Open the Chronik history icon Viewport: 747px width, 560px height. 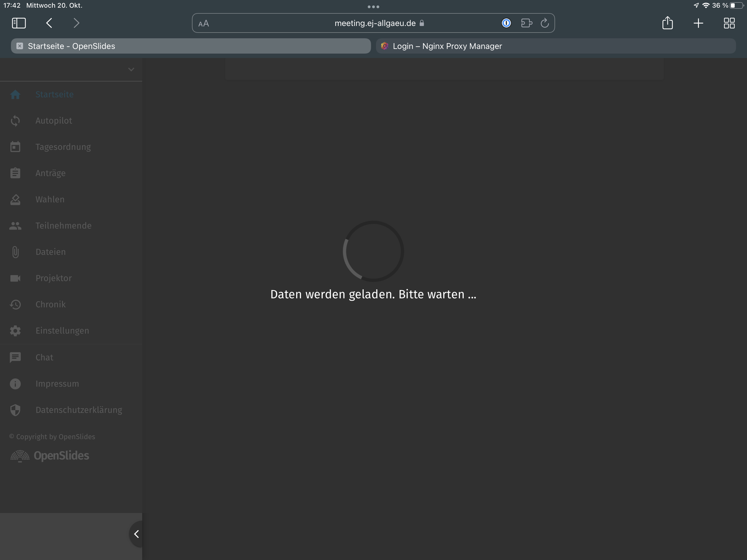click(x=15, y=304)
